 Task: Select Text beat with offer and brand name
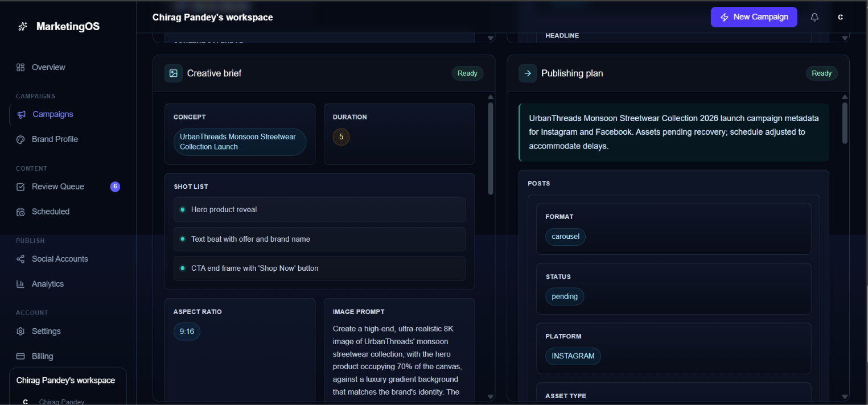pyautogui.click(x=319, y=239)
